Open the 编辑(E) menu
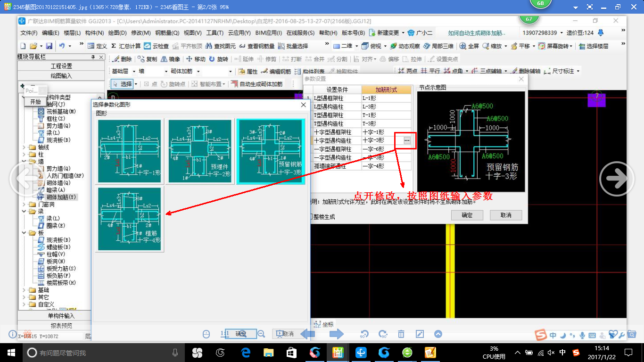644x362 pixels. [50, 33]
